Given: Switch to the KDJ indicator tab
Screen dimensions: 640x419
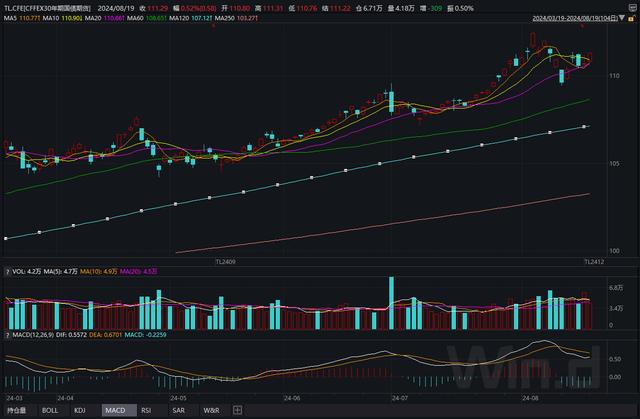Looking at the screenshot, I should (x=80, y=410).
